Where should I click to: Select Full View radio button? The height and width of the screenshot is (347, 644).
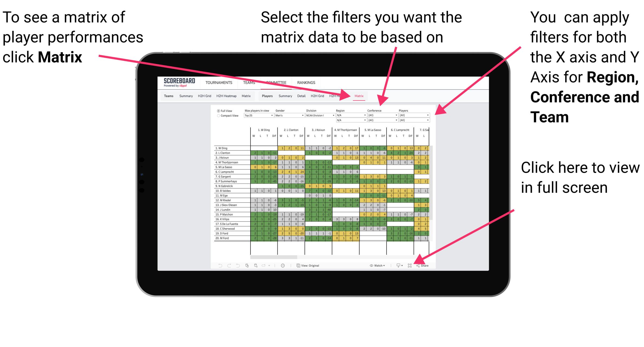tap(217, 110)
